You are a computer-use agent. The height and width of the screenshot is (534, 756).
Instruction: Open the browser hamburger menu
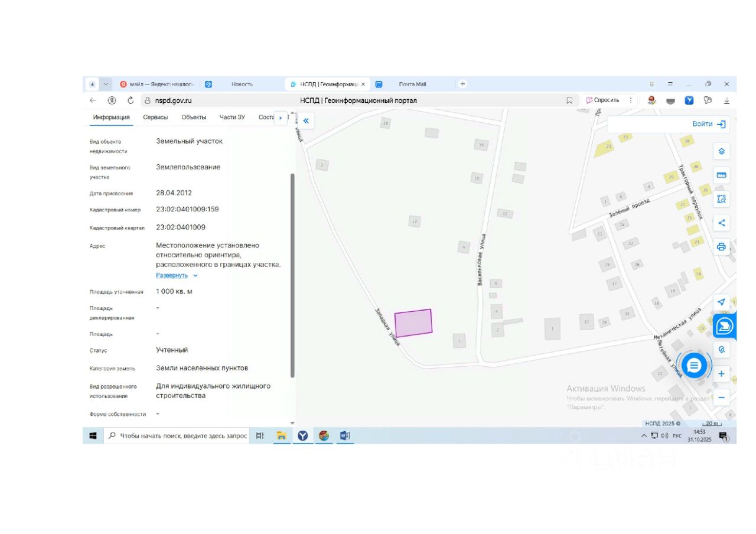[x=670, y=84]
